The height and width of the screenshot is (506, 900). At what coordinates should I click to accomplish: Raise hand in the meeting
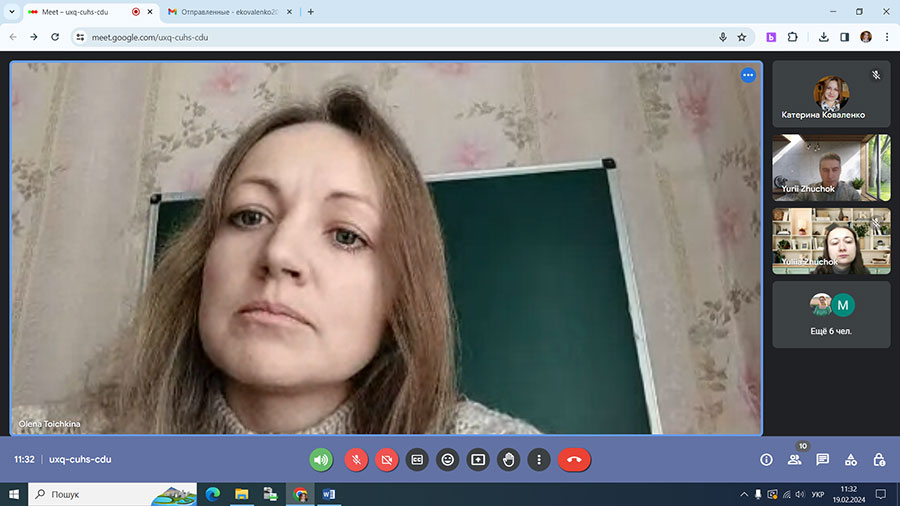(x=509, y=460)
